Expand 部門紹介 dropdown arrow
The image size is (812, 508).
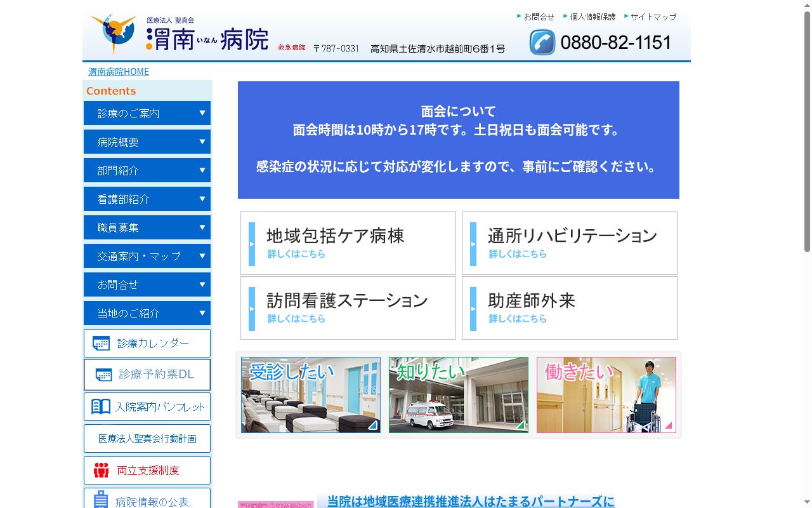click(x=202, y=170)
